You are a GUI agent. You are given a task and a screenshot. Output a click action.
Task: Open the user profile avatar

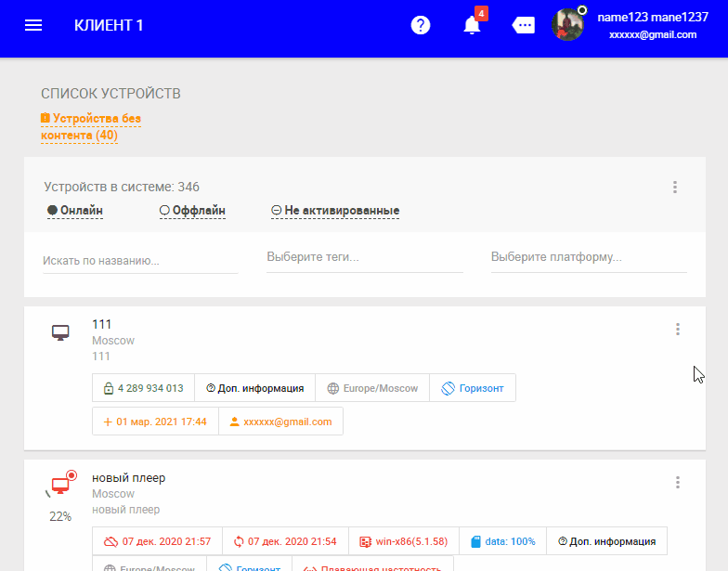(x=567, y=25)
